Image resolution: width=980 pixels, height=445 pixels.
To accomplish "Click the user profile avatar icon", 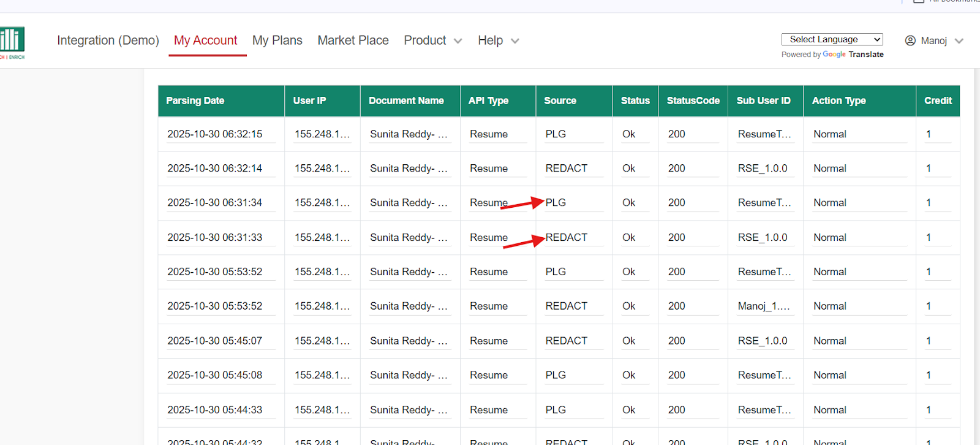I will (x=910, y=40).
